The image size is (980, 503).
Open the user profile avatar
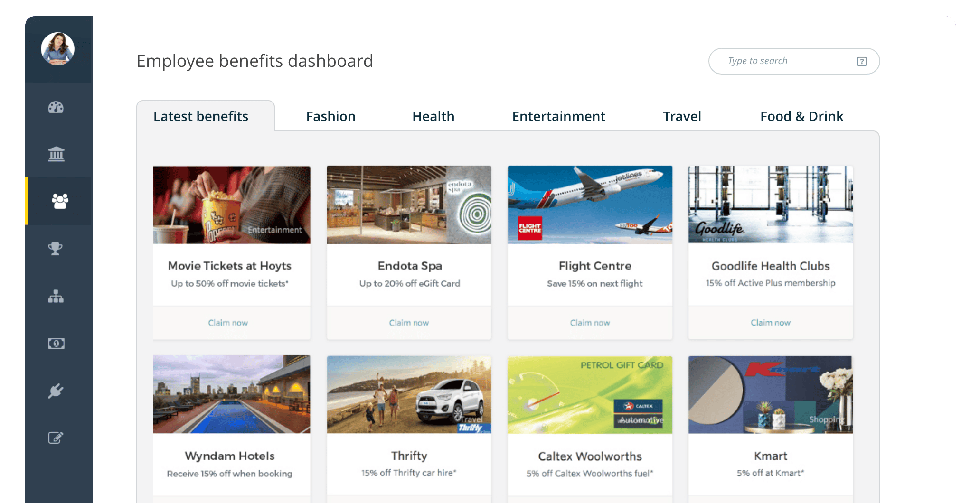(x=57, y=49)
